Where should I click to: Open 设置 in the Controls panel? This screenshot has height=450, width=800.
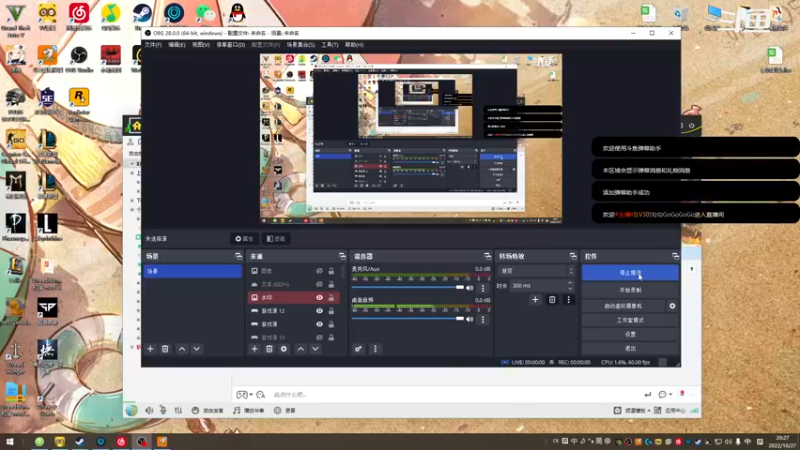pyautogui.click(x=630, y=334)
